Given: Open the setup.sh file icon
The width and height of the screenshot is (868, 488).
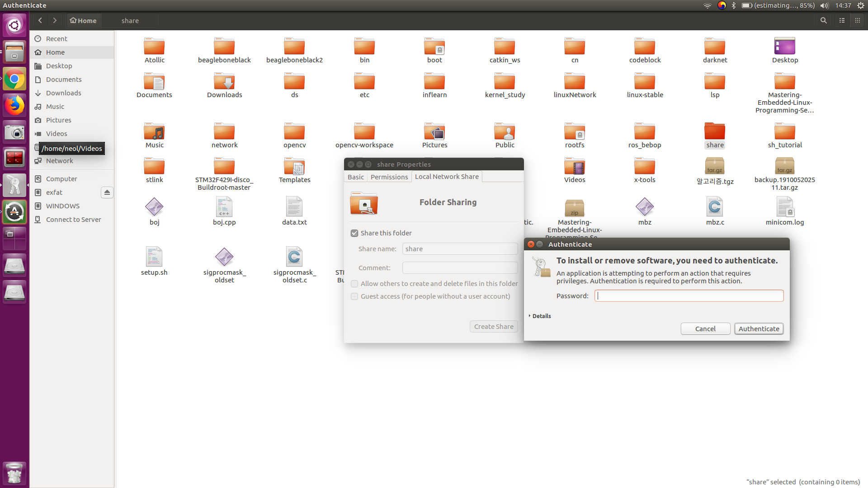Looking at the screenshot, I should [154, 257].
